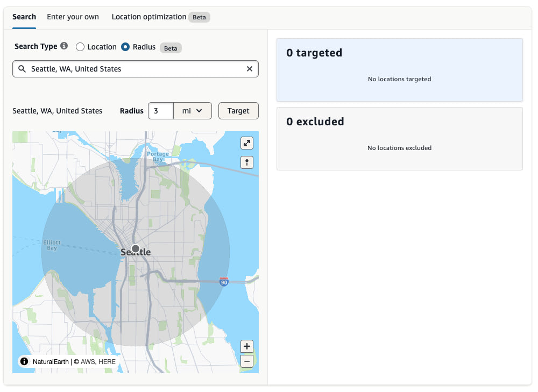Click the search magnifier icon
The width and height of the screenshot is (538, 392).
(x=22, y=69)
